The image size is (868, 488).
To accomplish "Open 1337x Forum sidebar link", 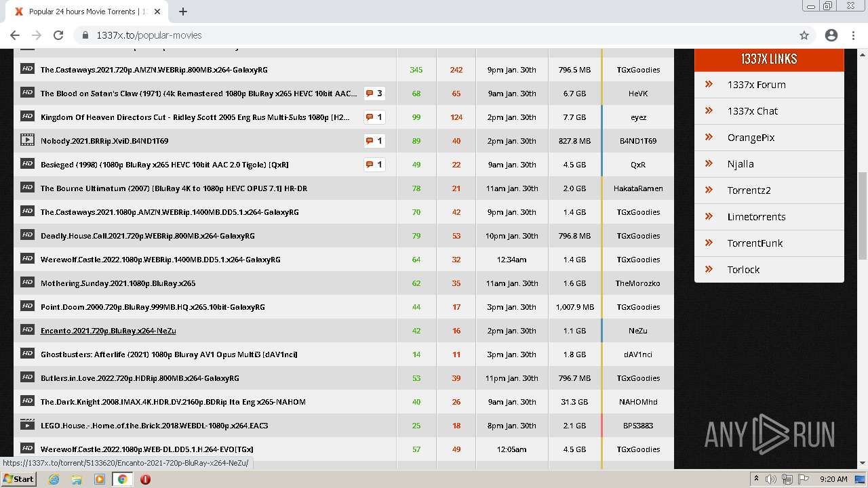I will point(756,85).
